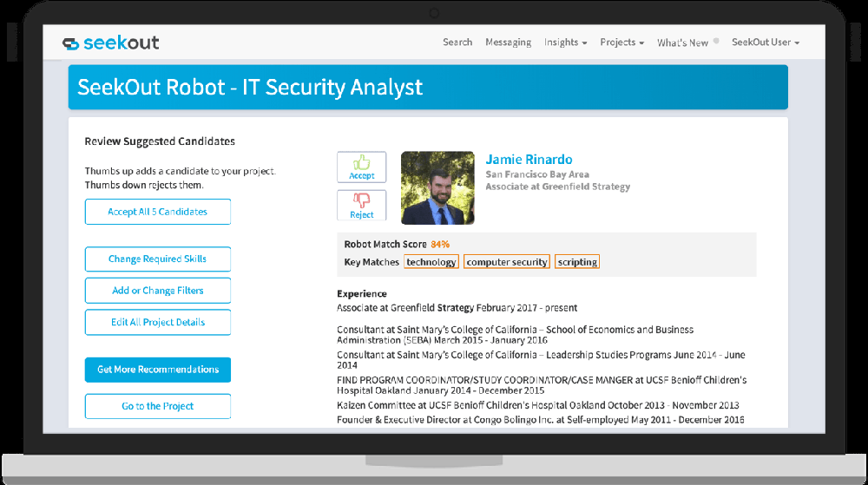
Task: Click 'Kaizen Committee at UCSF Benioff' experience line
Action: pos(538,405)
